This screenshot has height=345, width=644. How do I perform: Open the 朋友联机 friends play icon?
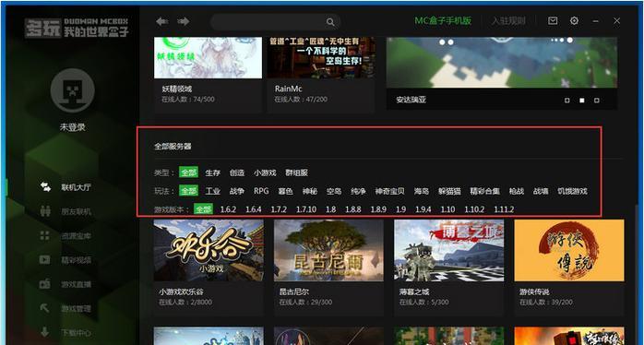[45, 211]
